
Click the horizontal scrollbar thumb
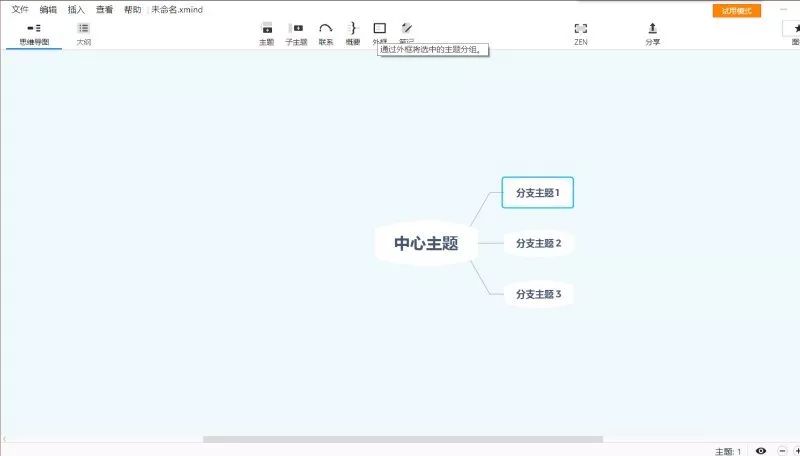(x=403, y=439)
